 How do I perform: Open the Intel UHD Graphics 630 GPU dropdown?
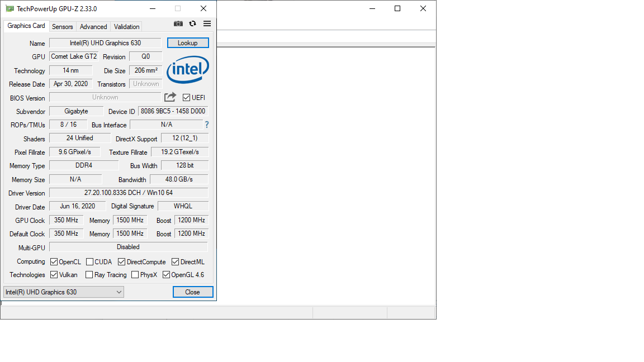pos(64,292)
